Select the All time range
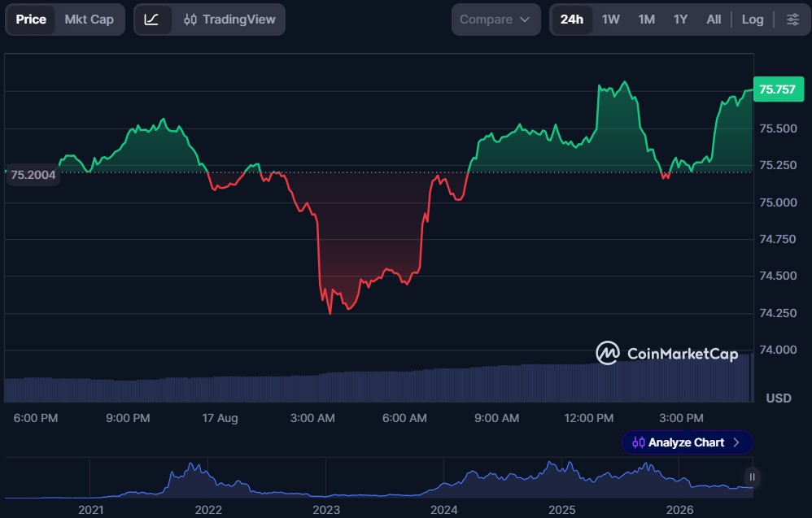Image resolution: width=812 pixels, height=518 pixels. coord(714,20)
